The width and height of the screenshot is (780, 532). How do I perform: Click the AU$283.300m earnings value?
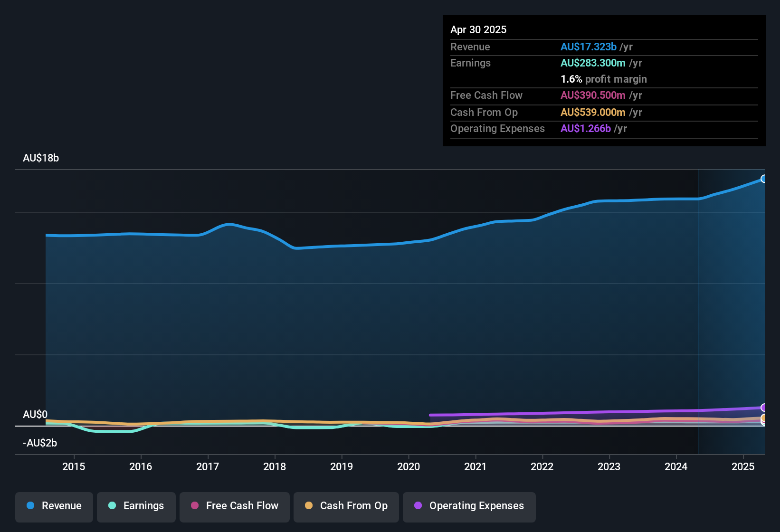coord(593,63)
